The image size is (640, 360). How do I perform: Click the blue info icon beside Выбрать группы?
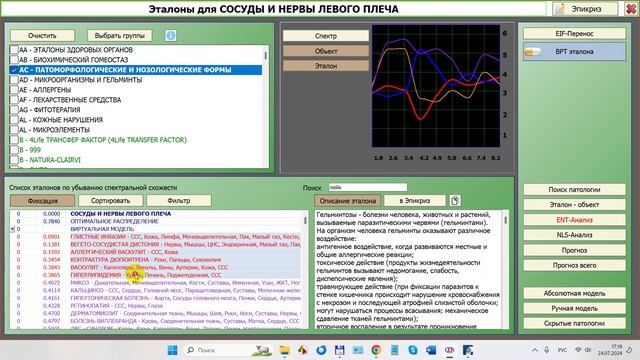click(171, 36)
